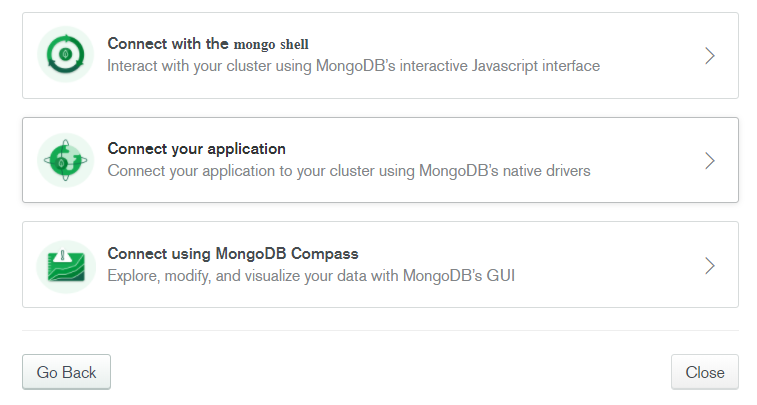
Task: Go back to the previous step
Action: 66,372
